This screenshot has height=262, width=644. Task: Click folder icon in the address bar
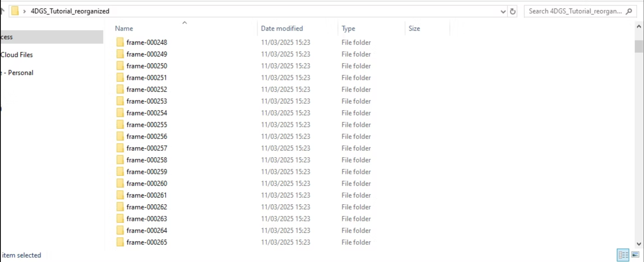15,11
